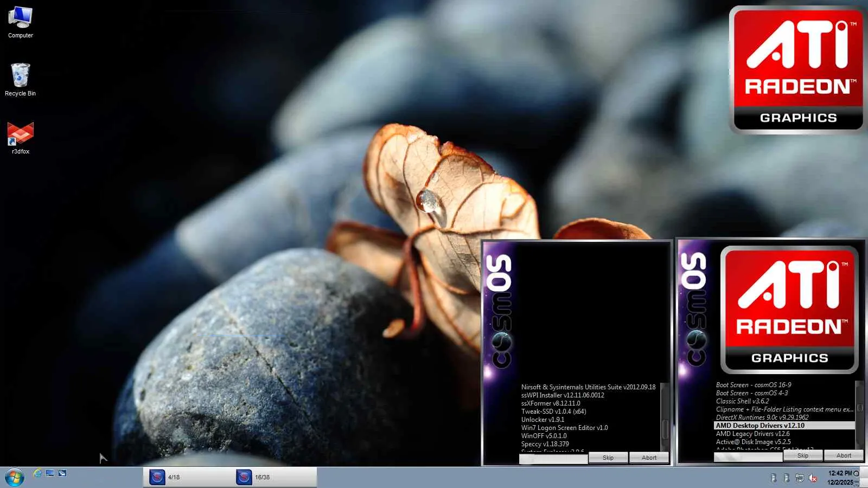Select "Classic Shell v3.6.2" in the list

[x=742, y=401]
